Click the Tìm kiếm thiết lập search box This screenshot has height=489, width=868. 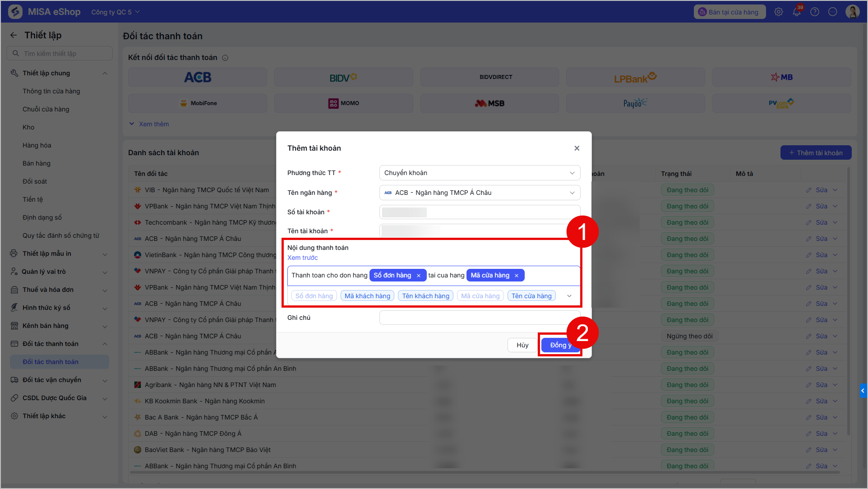(60, 53)
